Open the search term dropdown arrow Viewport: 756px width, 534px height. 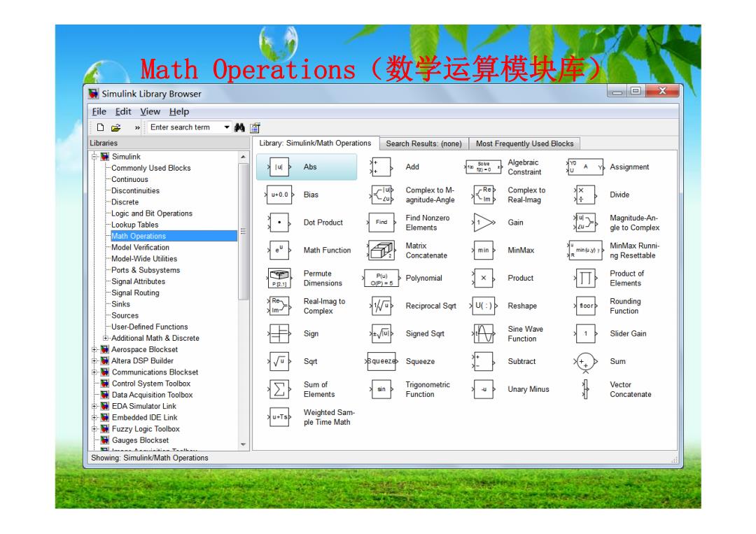pos(227,127)
